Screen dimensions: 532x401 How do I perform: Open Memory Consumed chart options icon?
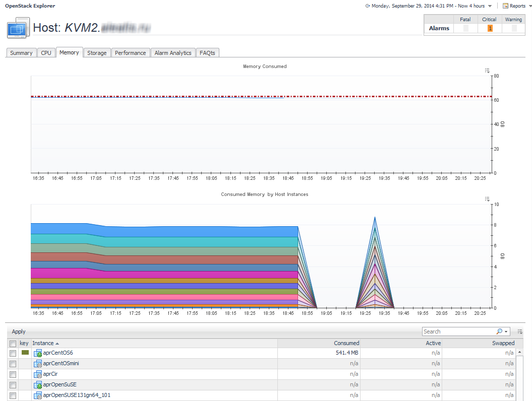(487, 71)
